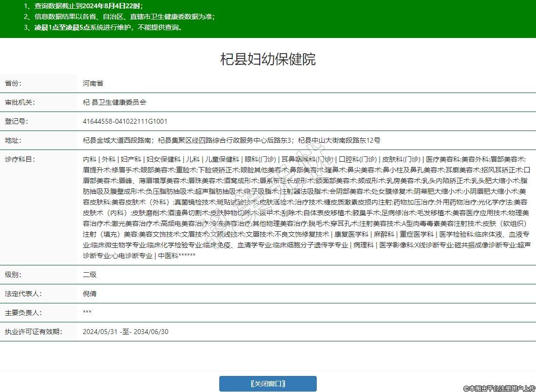Click the 关闭窗口 button
Screen dimensions: 536x392
[268, 384]
